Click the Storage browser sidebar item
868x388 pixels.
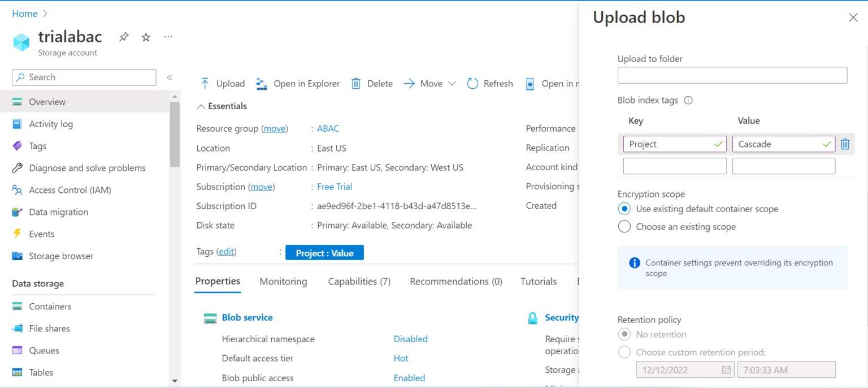pyautogui.click(x=60, y=256)
